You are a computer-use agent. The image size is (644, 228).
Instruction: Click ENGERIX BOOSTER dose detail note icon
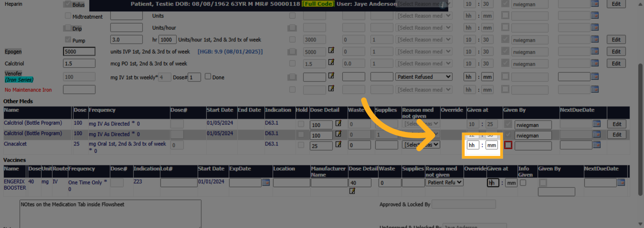point(352,191)
